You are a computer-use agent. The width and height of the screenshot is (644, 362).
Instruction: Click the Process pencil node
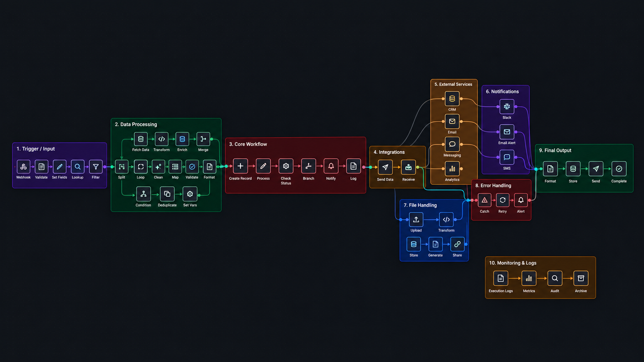tap(263, 166)
